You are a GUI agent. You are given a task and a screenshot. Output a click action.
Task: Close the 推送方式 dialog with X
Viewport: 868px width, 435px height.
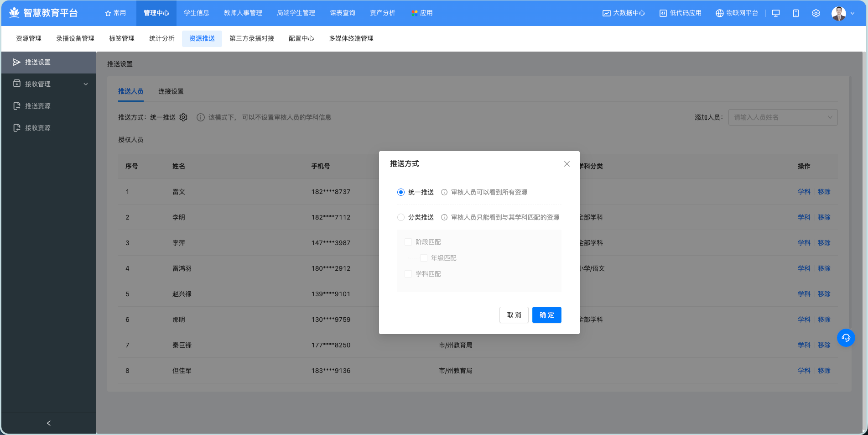pyautogui.click(x=567, y=164)
